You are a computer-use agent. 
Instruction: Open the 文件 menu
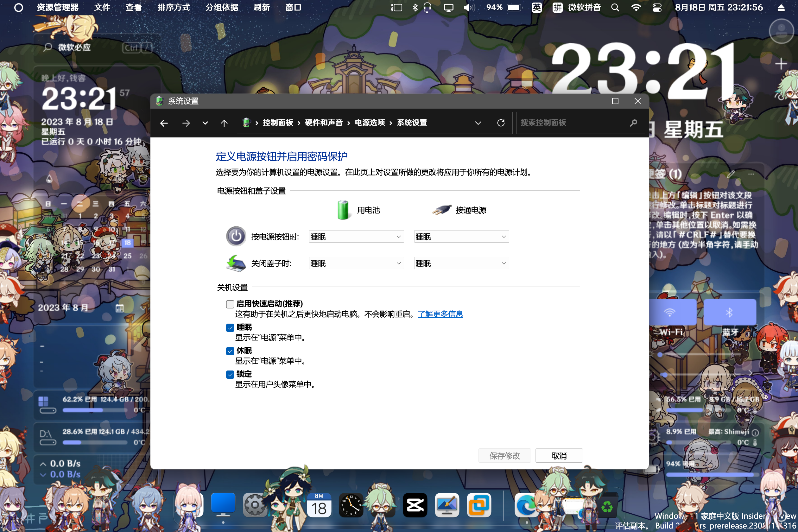pos(102,8)
